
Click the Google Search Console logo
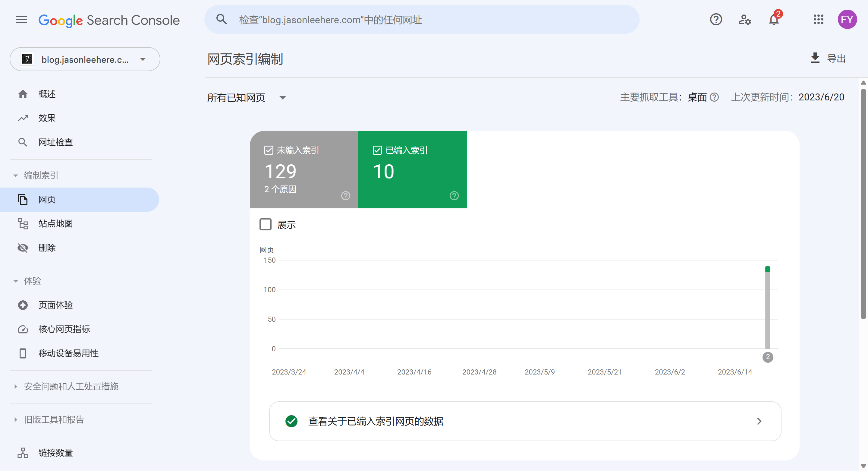pos(109,20)
